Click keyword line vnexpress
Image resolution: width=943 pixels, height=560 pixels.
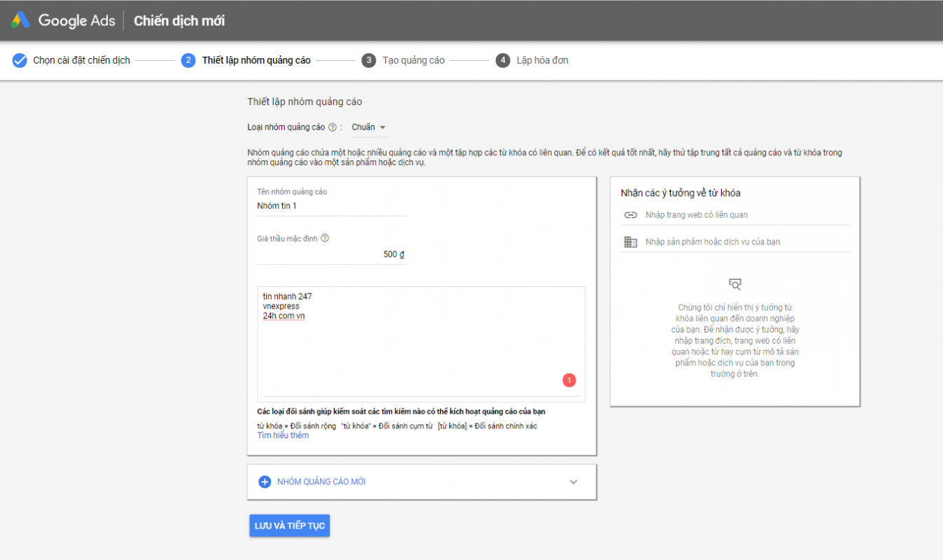pyautogui.click(x=281, y=306)
